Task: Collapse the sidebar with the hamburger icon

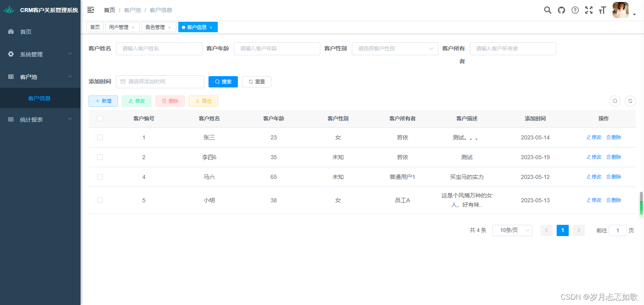Action: 91,10
